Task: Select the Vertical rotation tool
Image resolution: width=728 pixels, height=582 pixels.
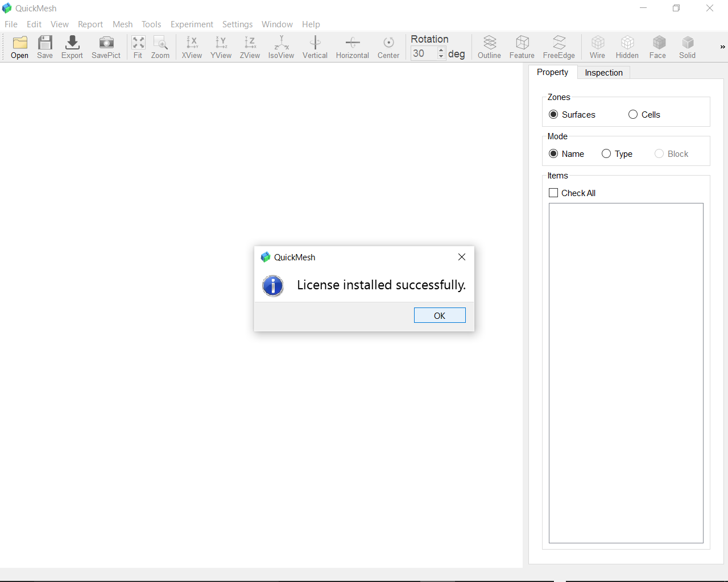Action: 315,47
